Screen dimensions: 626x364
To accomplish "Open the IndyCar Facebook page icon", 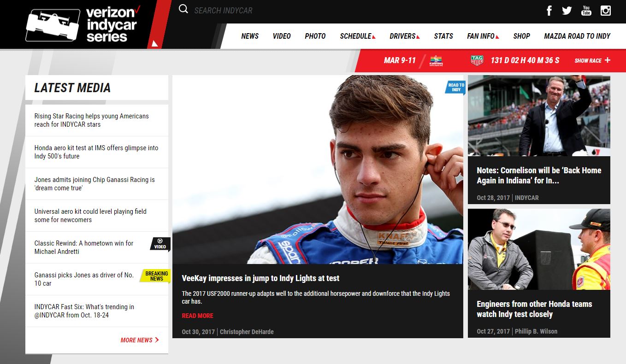I will [x=549, y=11].
